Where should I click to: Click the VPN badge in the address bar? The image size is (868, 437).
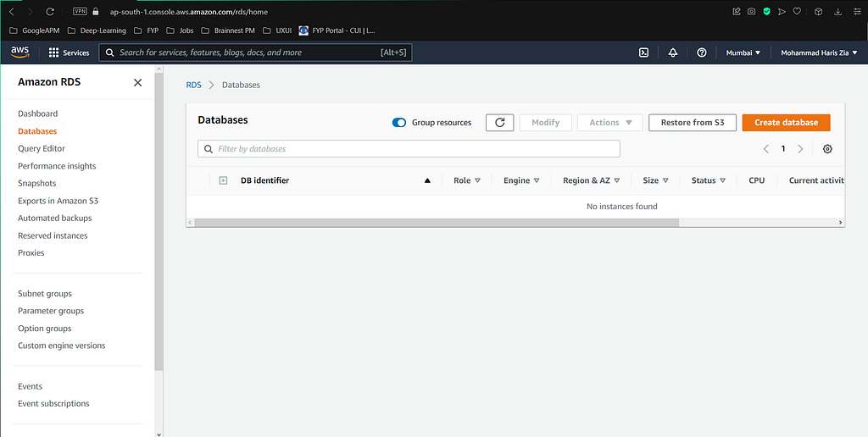[80, 11]
